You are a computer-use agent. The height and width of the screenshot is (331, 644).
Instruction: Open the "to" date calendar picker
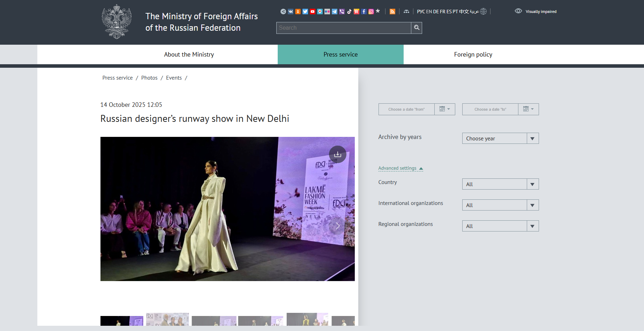(x=529, y=109)
